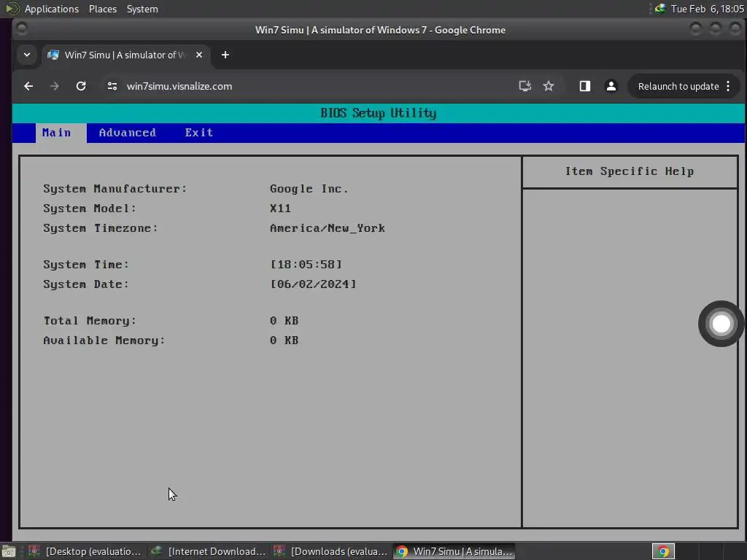Reload the Win7 Simu page
The width and height of the screenshot is (747, 560).
(81, 86)
